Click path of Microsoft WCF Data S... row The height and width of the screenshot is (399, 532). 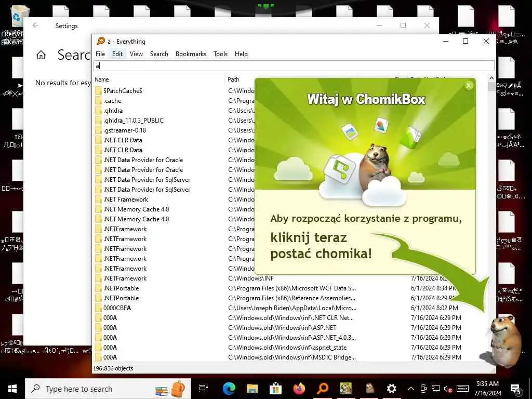pos(292,288)
